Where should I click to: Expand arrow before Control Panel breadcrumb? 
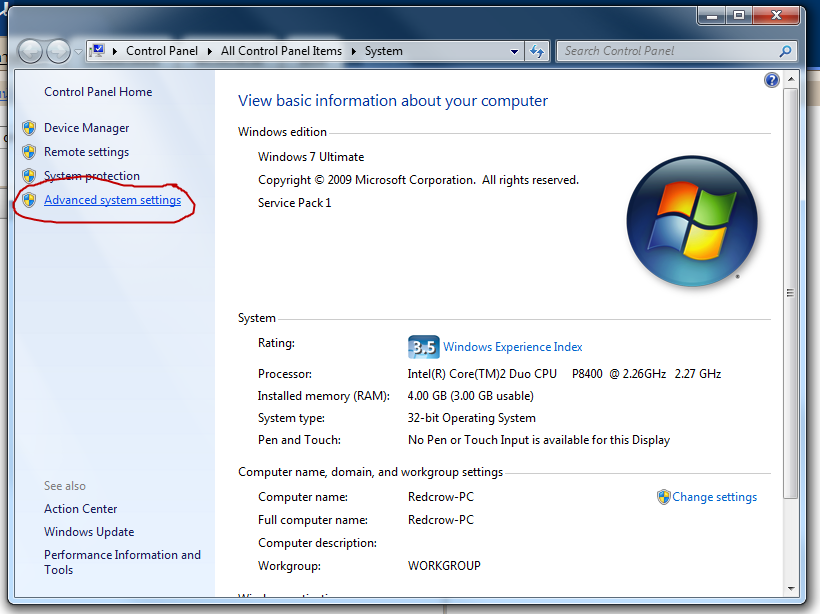[x=115, y=51]
